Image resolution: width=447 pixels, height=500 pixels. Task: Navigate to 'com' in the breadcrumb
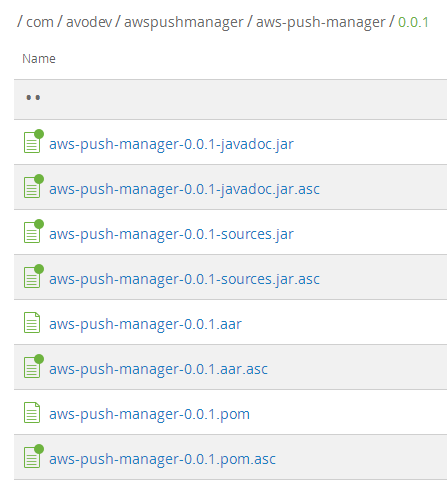pyautogui.click(x=40, y=22)
